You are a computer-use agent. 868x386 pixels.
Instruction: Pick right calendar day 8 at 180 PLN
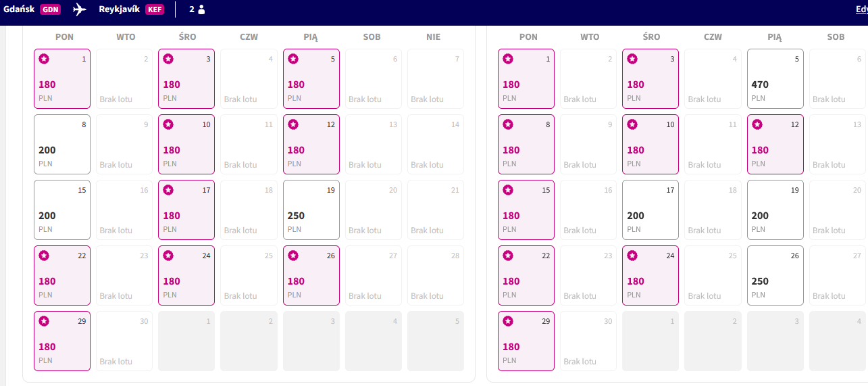pos(526,144)
